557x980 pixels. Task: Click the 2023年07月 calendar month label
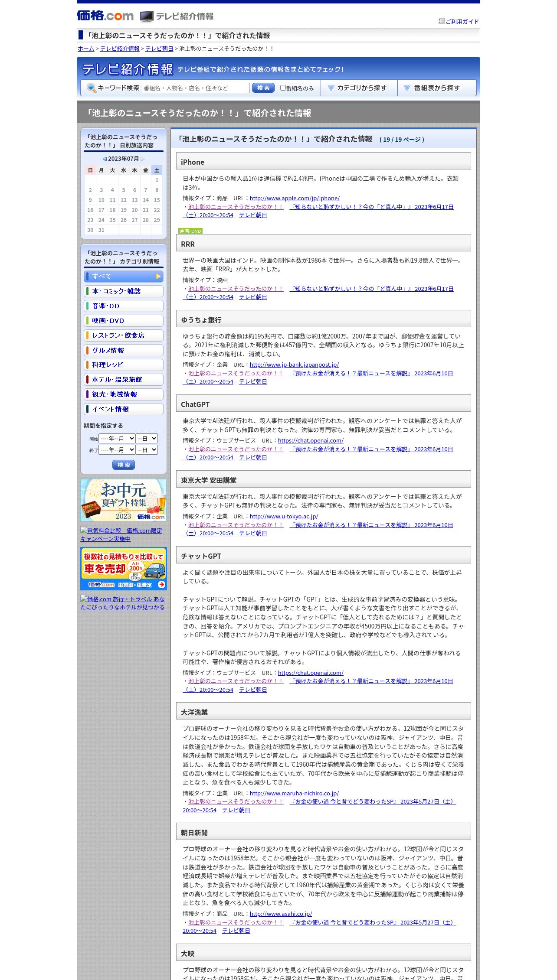click(x=123, y=159)
